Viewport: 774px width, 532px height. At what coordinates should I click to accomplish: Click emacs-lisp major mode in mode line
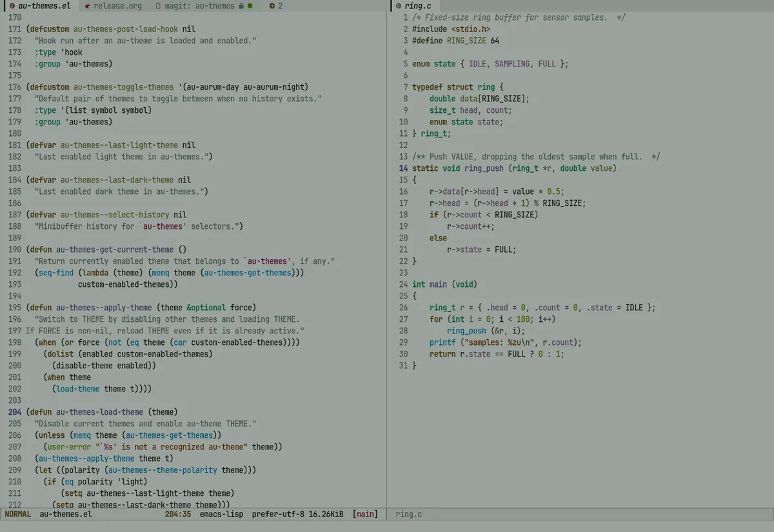pyautogui.click(x=221, y=514)
